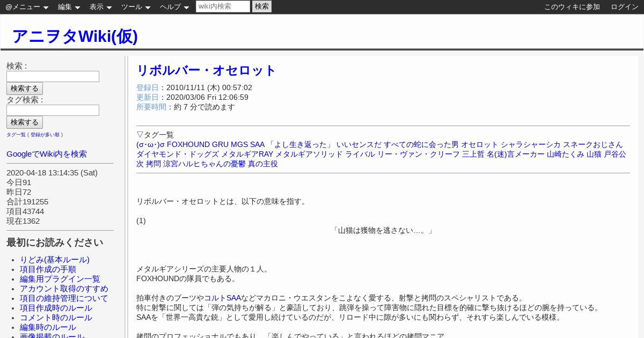The height and width of the screenshot is (338, 644).
Task: Focus the wiki内検索 input field
Action: point(223,6)
